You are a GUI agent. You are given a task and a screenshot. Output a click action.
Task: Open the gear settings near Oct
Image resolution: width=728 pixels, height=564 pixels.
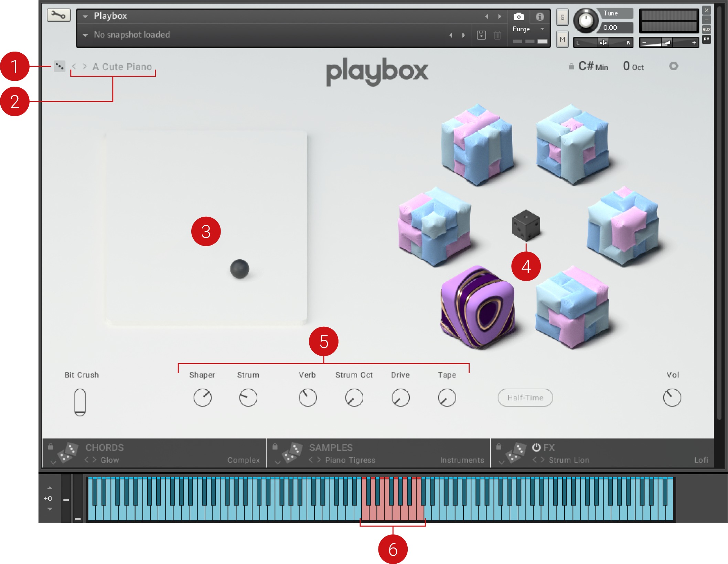(x=673, y=66)
